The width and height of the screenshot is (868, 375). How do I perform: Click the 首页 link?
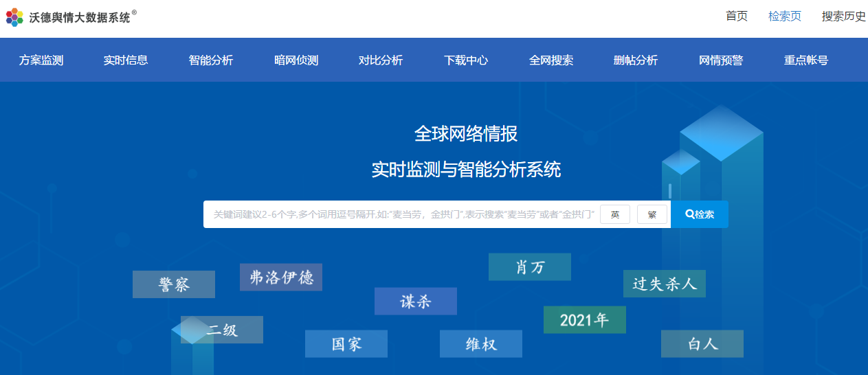[737, 16]
